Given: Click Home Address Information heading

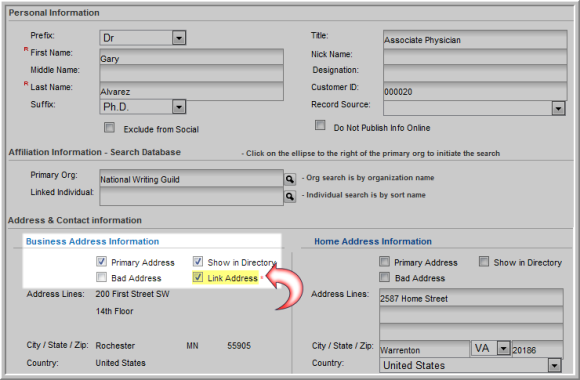Looking at the screenshot, I should (x=373, y=241).
